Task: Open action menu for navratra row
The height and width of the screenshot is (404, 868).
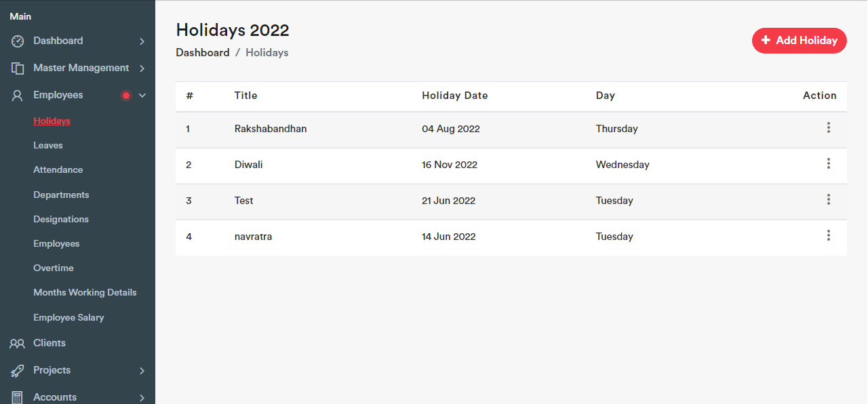Action: [828, 236]
